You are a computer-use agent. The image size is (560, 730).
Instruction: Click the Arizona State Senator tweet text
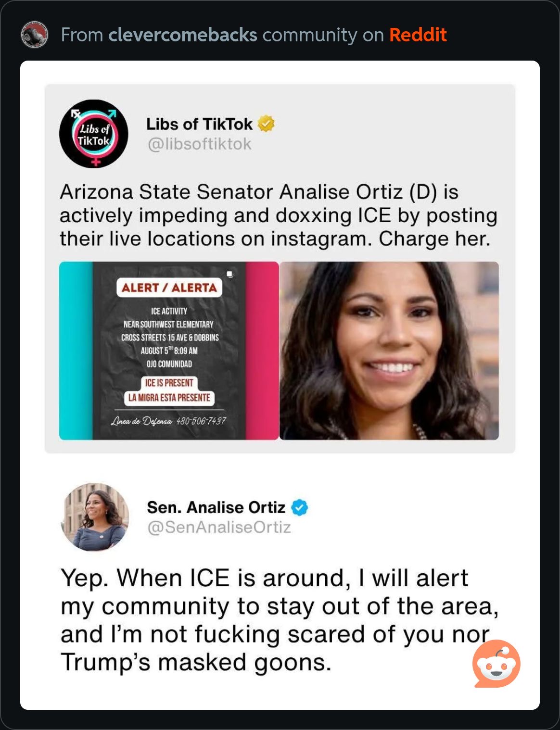click(x=278, y=215)
